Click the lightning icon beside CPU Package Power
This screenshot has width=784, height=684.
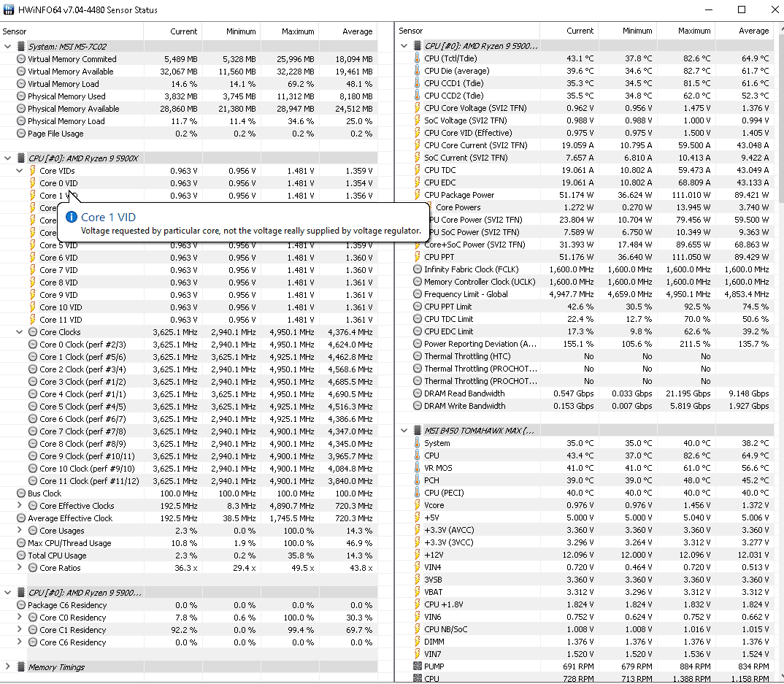pos(418,195)
